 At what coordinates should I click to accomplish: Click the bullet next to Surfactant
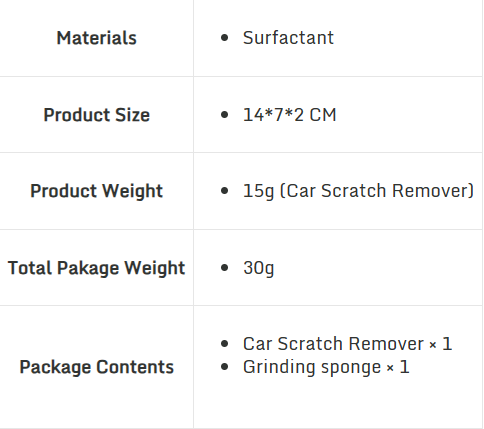tap(225, 38)
